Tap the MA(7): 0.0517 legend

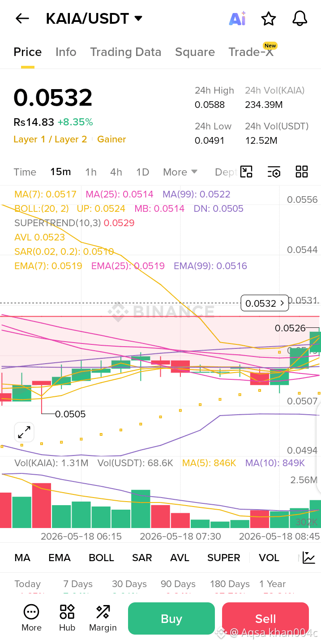pyautogui.click(x=45, y=194)
